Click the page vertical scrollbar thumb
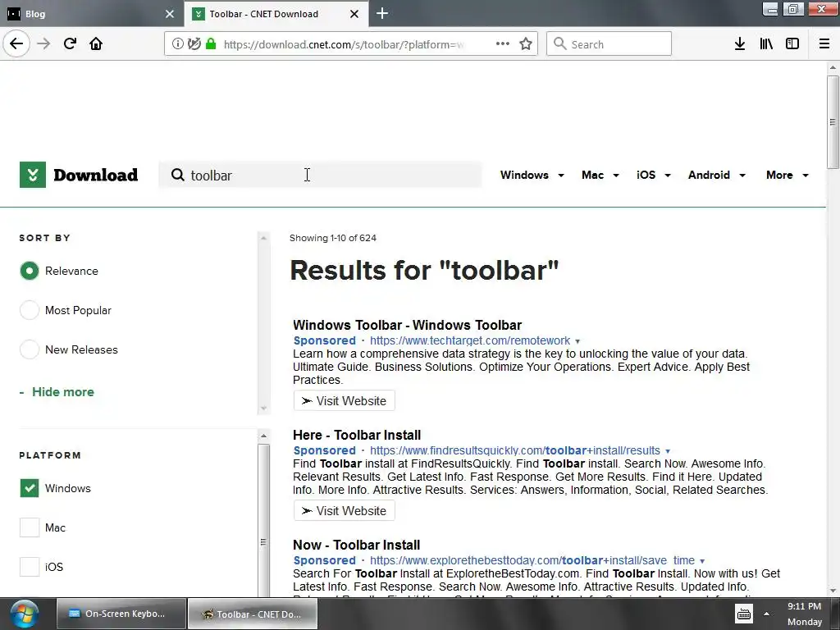 tap(832, 122)
